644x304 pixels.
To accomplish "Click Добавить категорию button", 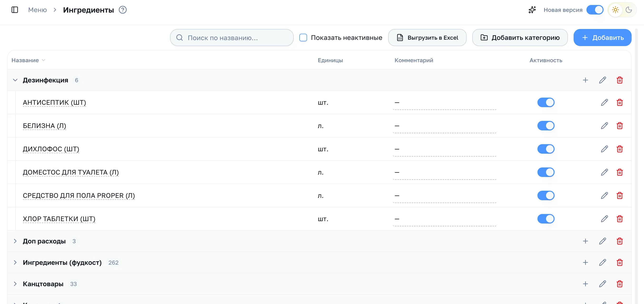I will 520,38.
